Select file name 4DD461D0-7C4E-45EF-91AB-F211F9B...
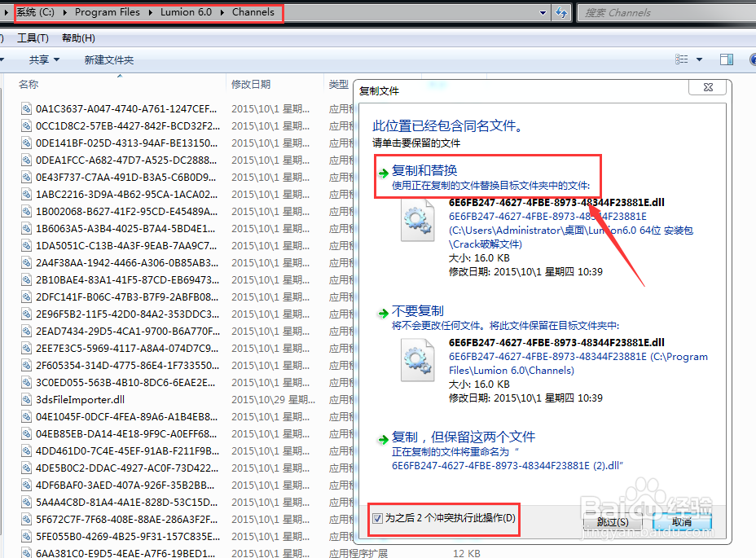 127,451
